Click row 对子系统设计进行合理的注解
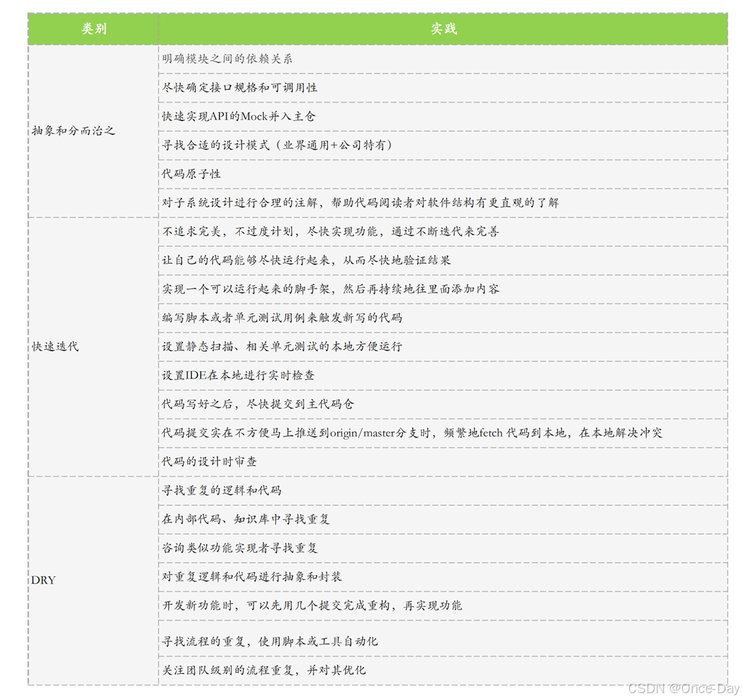This screenshot has width=742, height=700. click(443, 203)
